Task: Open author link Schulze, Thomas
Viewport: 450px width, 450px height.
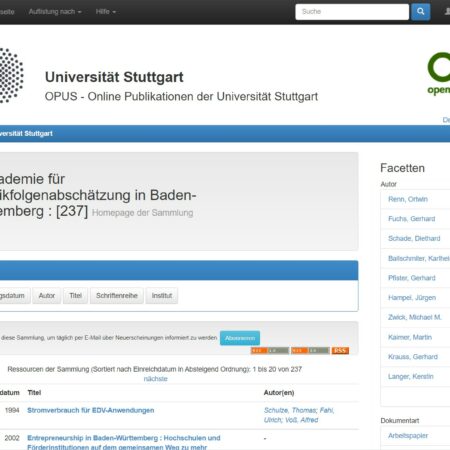Action: click(290, 410)
